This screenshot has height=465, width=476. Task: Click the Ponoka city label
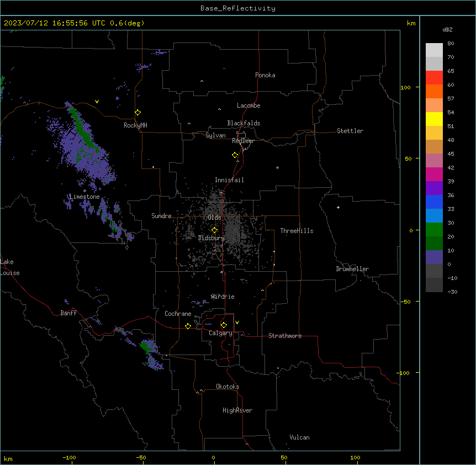[x=265, y=75]
